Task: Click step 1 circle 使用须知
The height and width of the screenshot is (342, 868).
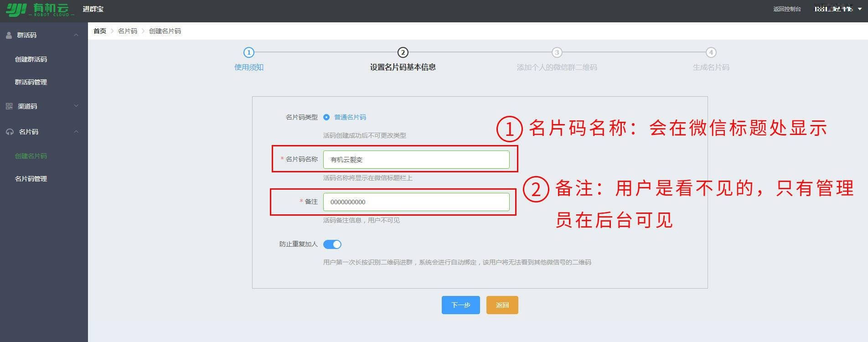Action: (248, 52)
